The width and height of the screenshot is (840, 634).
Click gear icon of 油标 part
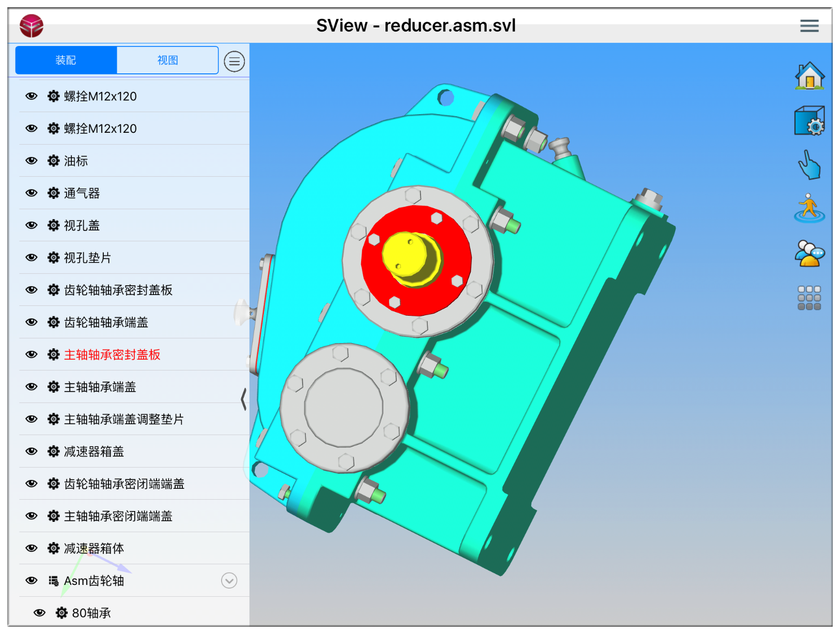53,161
